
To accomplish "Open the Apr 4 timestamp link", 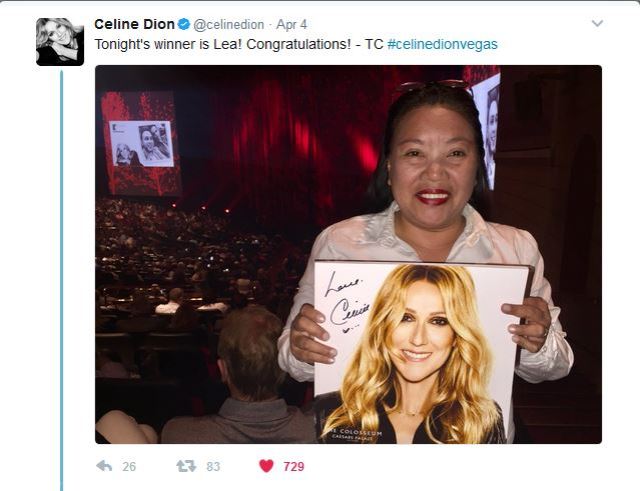I will [x=291, y=25].
